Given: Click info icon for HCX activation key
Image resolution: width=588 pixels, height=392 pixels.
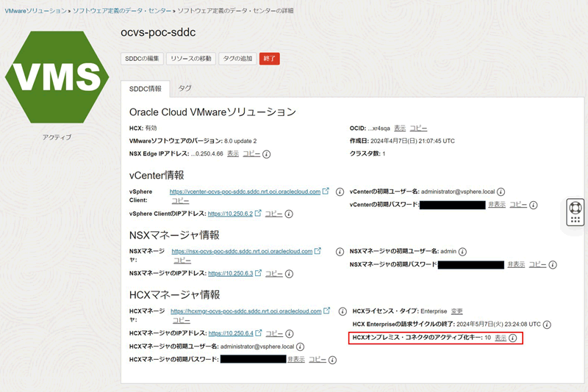Looking at the screenshot, I should tap(512, 338).
